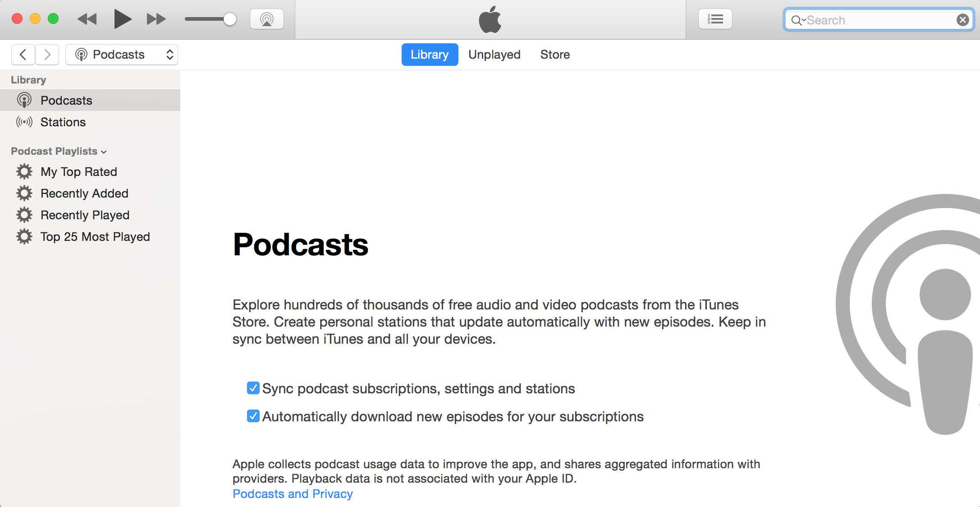The height and width of the screenshot is (507, 980).
Task: Open the Podcasts media picker dropdown
Action: [x=122, y=55]
